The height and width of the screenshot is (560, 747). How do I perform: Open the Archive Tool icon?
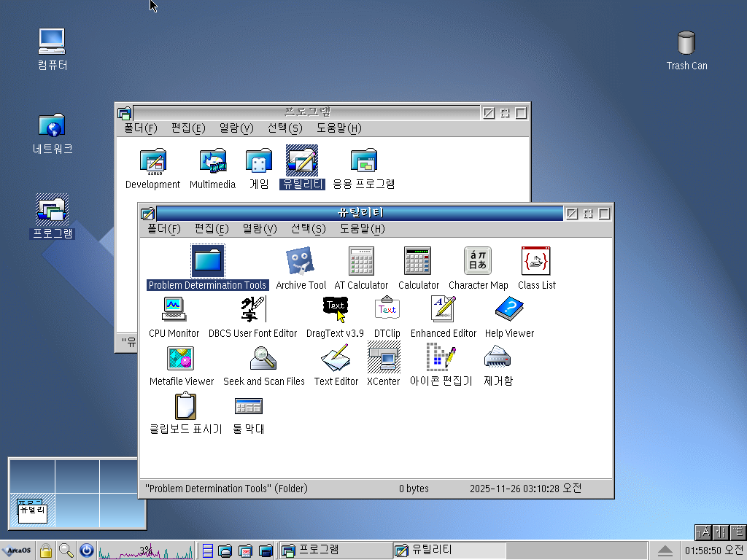tap(300, 261)
